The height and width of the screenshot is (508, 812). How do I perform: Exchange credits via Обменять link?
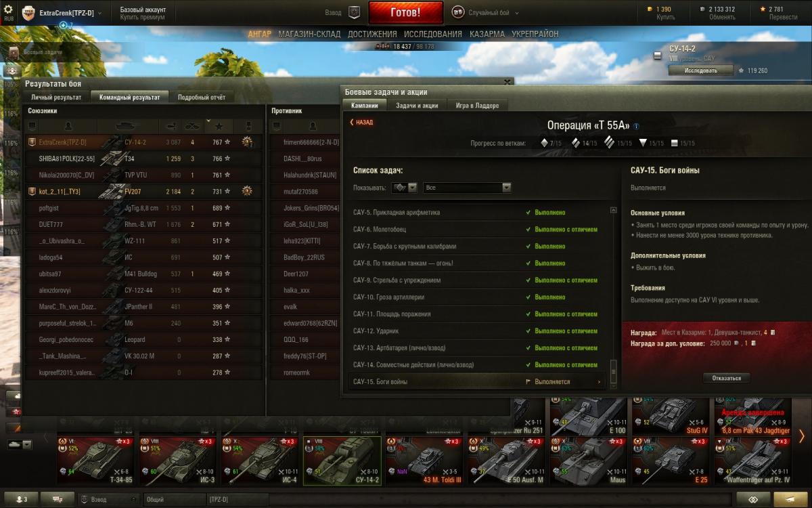[x=722, y=18]
